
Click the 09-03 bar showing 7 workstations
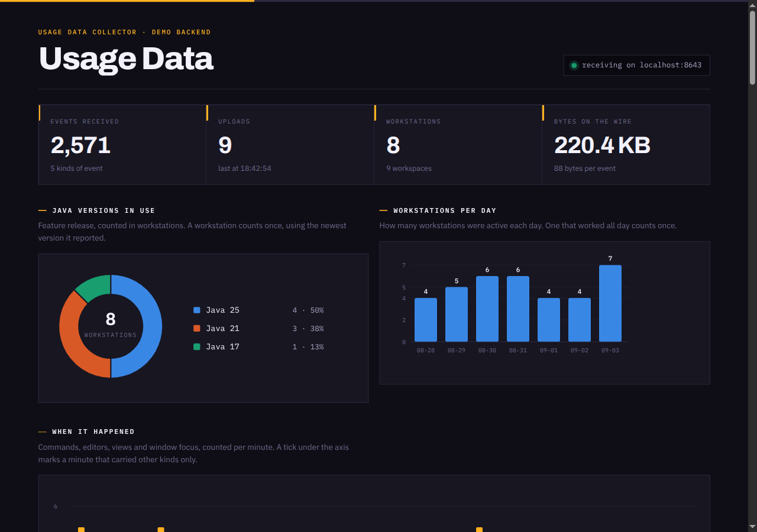610,303
